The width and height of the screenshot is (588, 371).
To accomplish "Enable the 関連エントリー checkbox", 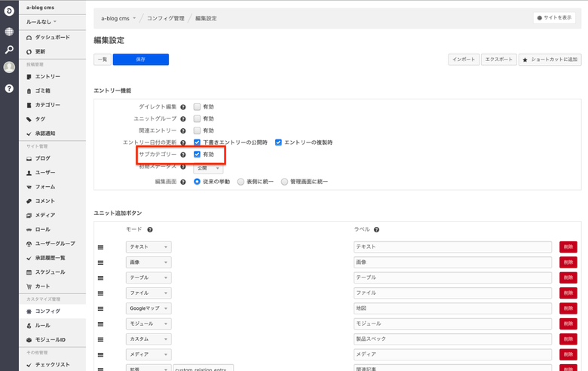I will (x=197, y=130).
